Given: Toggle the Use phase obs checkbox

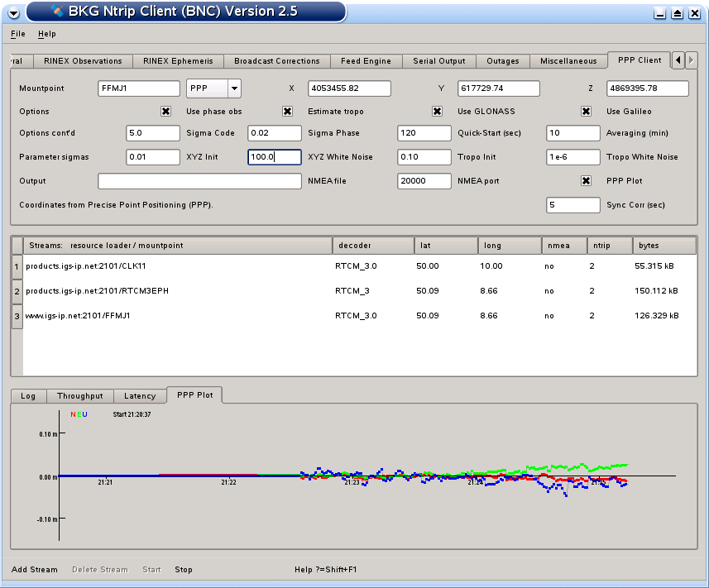Looking at the screenshot, I should pos(165,112).
